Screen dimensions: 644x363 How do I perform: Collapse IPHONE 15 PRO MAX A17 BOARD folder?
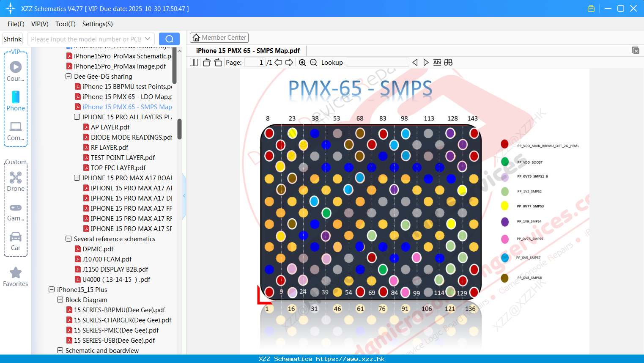coord(77,178)
